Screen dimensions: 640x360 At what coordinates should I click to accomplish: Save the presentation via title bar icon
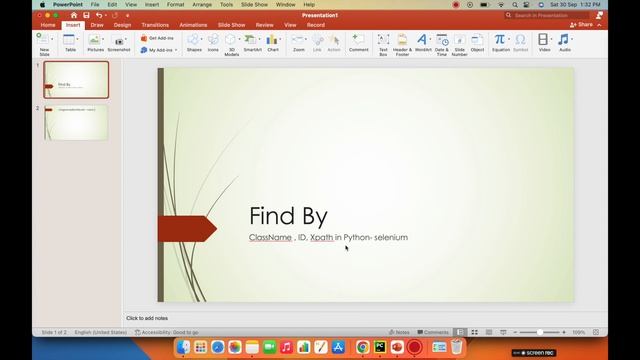click(x=86, y=16)
